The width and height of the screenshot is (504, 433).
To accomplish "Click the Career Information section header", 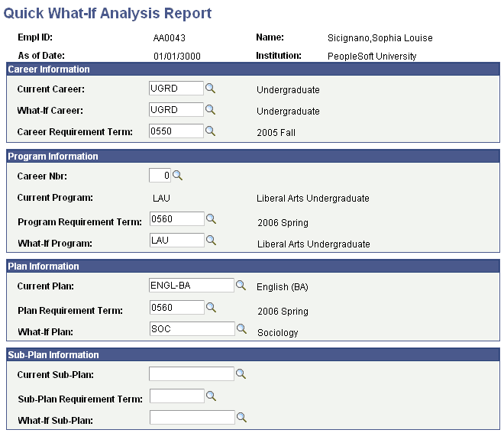I will point(253,69).
